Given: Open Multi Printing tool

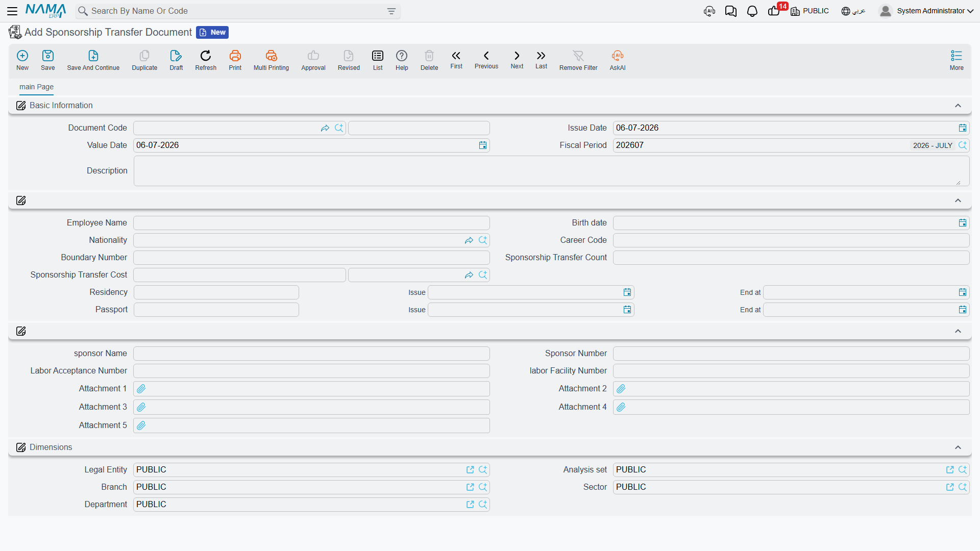Looking at the screenshot, I should (271, 60).
